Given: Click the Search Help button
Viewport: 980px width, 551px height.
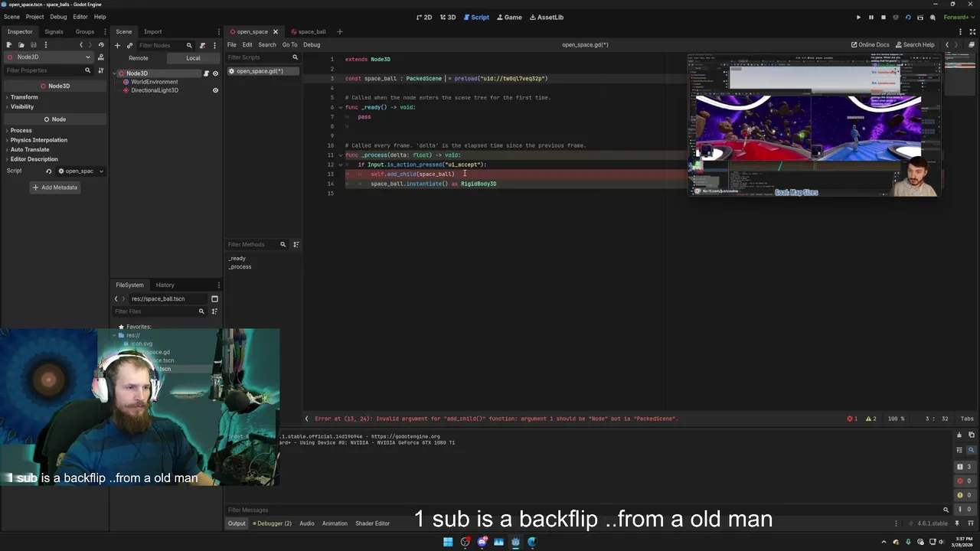Looking at the screenshot, I should click(x=915, y=44).
